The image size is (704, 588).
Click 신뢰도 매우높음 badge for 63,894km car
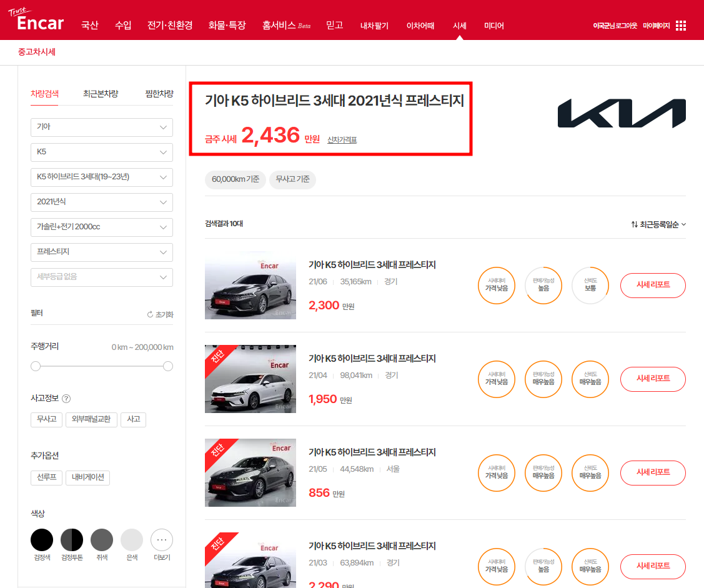pos(590,567)
